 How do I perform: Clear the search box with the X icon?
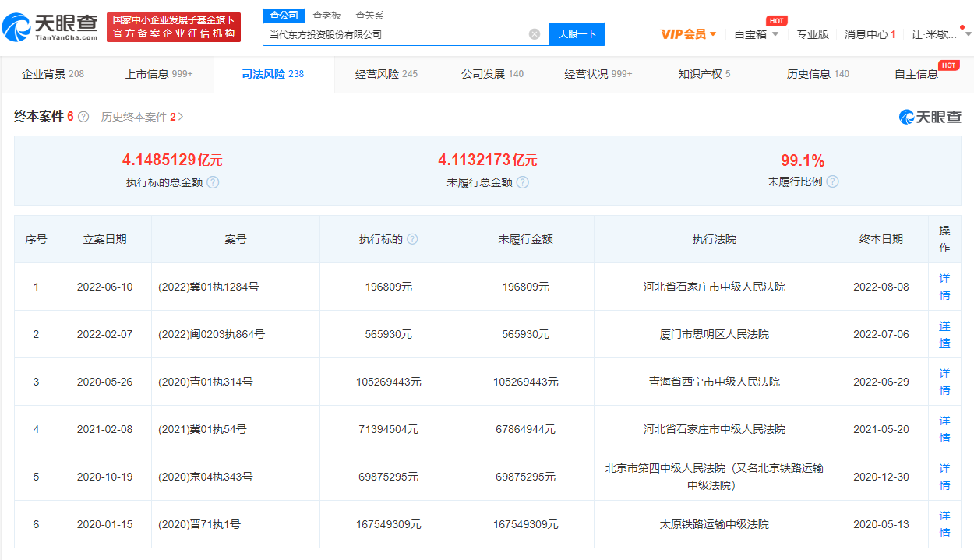535,34
